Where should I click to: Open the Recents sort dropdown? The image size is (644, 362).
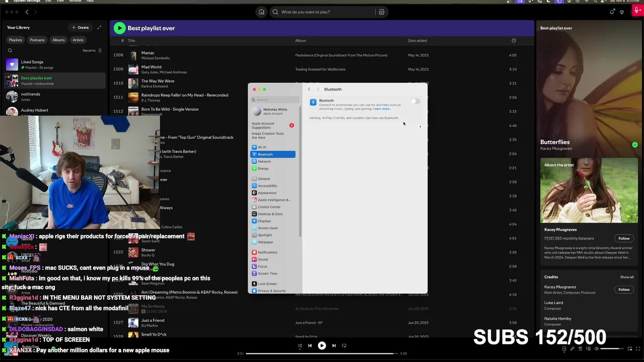click(92, 50)
